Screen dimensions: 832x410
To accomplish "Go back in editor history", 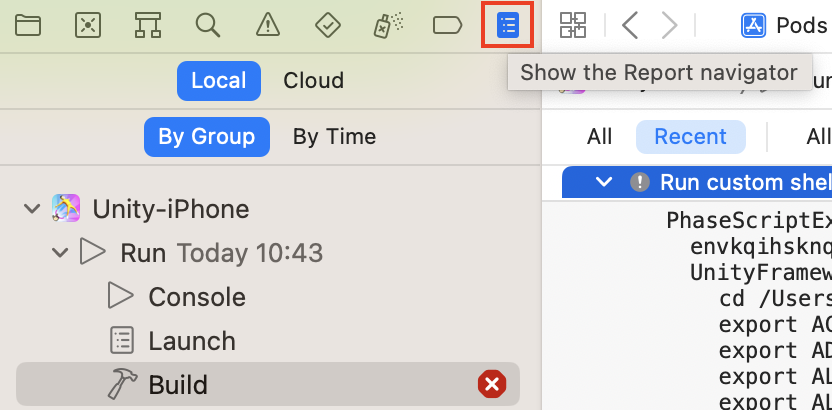I will click(630, 25).
